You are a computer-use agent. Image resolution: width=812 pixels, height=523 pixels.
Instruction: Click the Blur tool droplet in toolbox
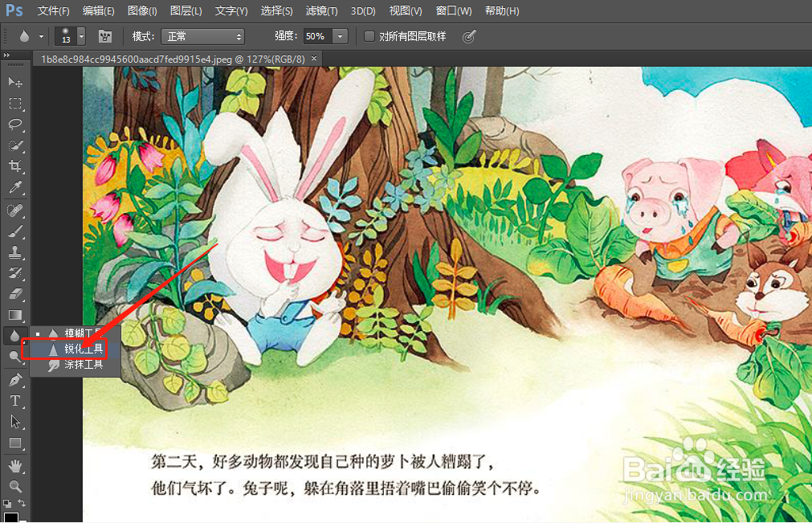[x=15, y=336]
